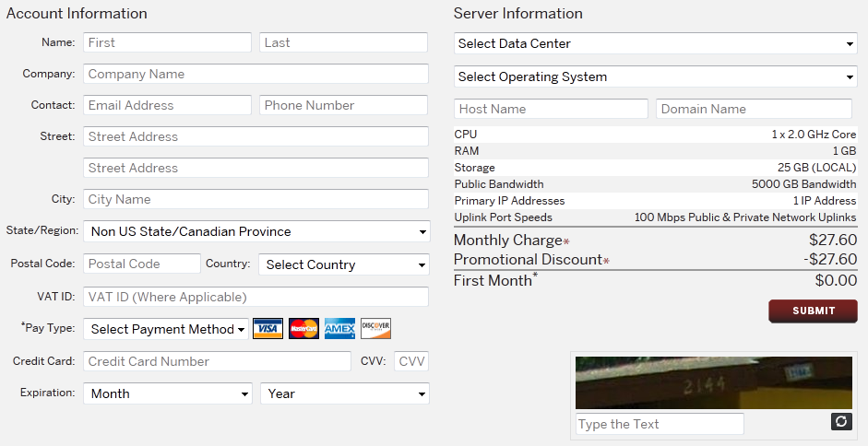Viewport: 868px width, 446px height.
Task: Click the Email Address field
Action: pyautogui.click(x=167, y=105)
